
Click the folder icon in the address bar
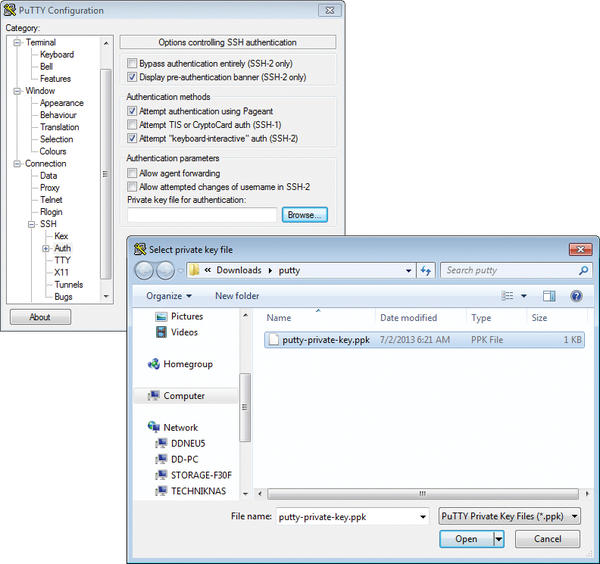click(194, 270)
